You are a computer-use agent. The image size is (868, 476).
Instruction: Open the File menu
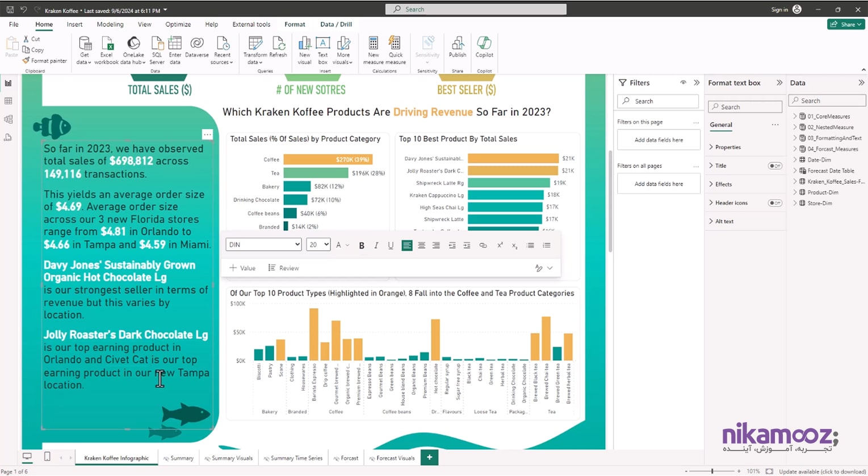14,24
